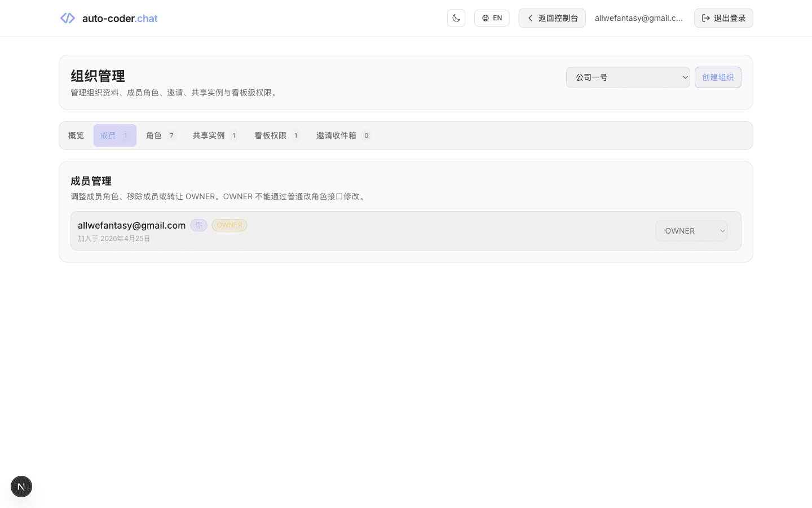812x508 pixels.
Task: Click the allwefantasy@gmail.com account link
Action: pyautogui.click(x=639, y=17)
